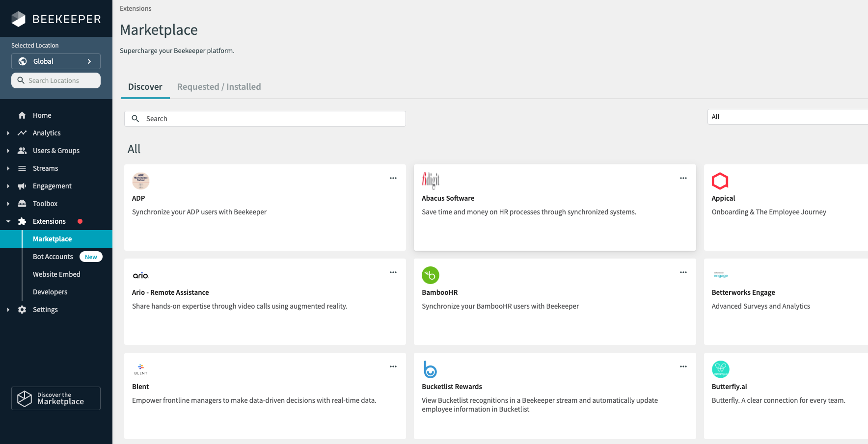Select the Settings gear in the sidebar

point(22,310)
